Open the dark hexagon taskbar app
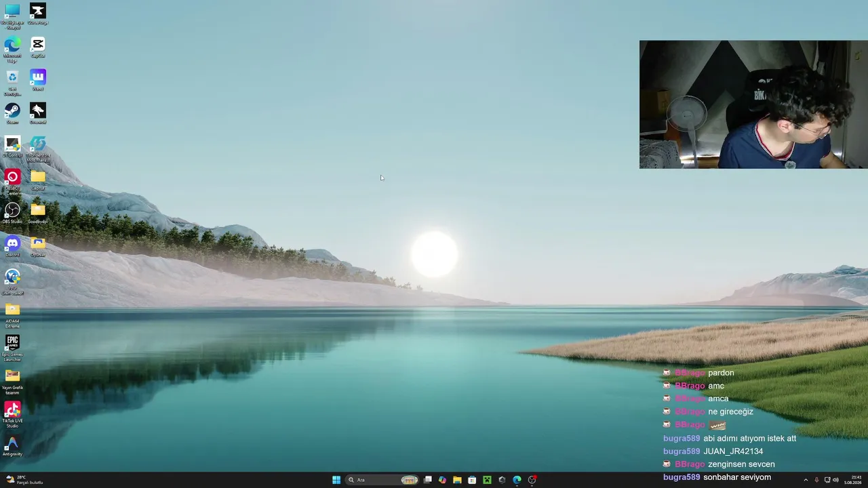Image resolution: width=868 pixels, height=488 pixels. (x=502, y=480)
